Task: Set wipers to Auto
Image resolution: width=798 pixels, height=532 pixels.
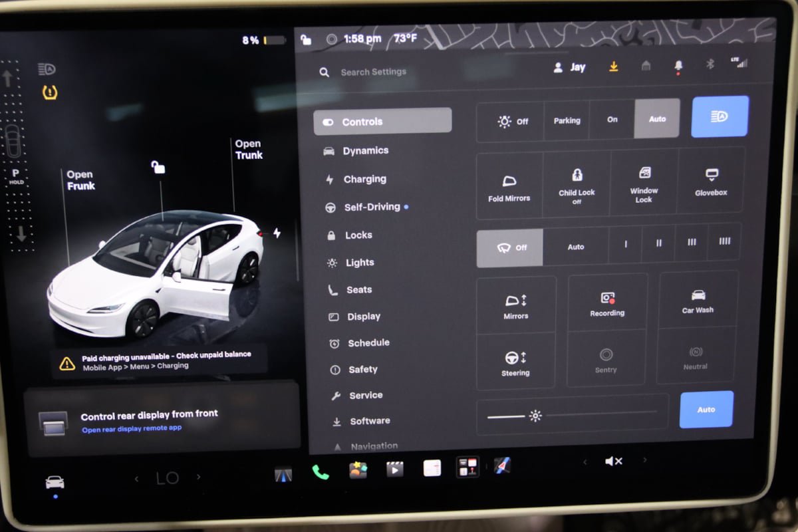Action: (x=576, y=247)
